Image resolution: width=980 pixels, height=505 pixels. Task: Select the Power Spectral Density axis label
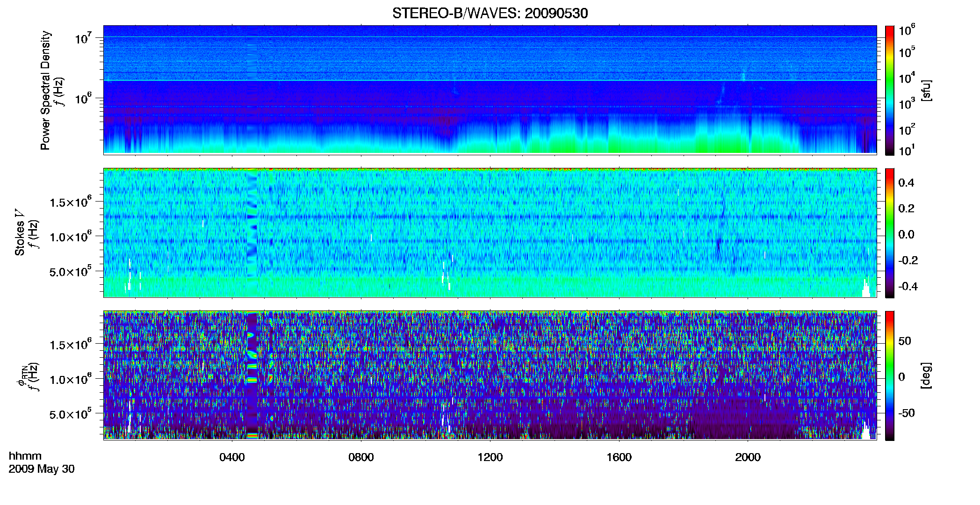pos(45,90)
